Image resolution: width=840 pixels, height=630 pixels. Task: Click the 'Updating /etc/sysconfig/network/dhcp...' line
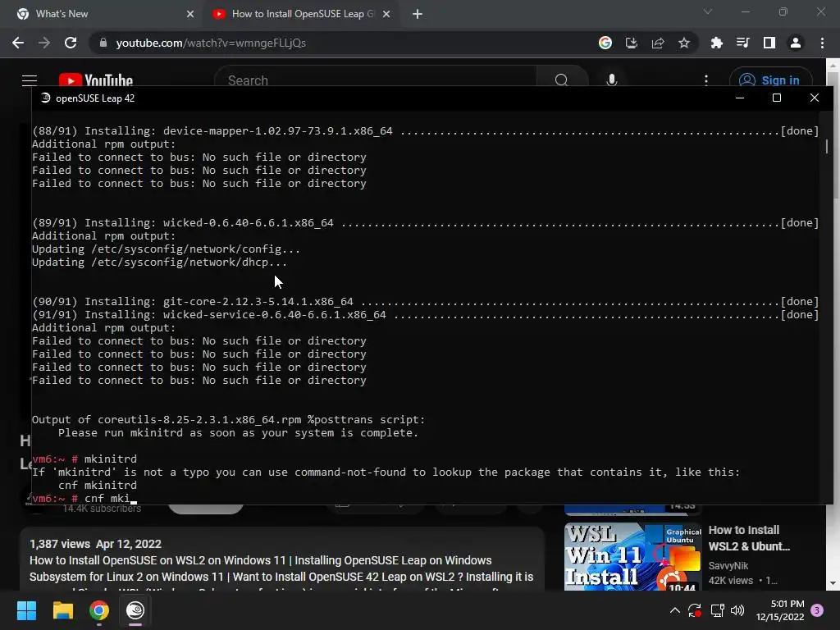point(159,262)
